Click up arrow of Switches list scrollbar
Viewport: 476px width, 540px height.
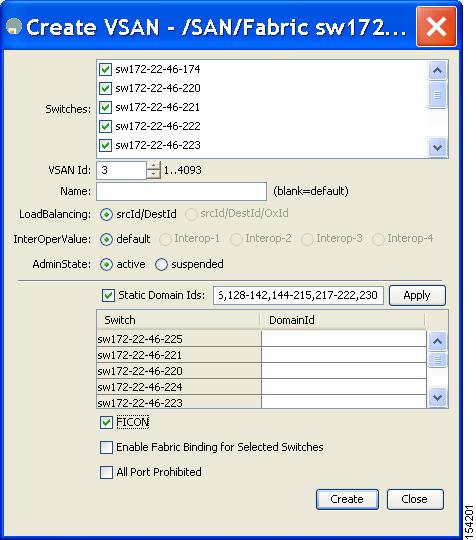point(437,71)
